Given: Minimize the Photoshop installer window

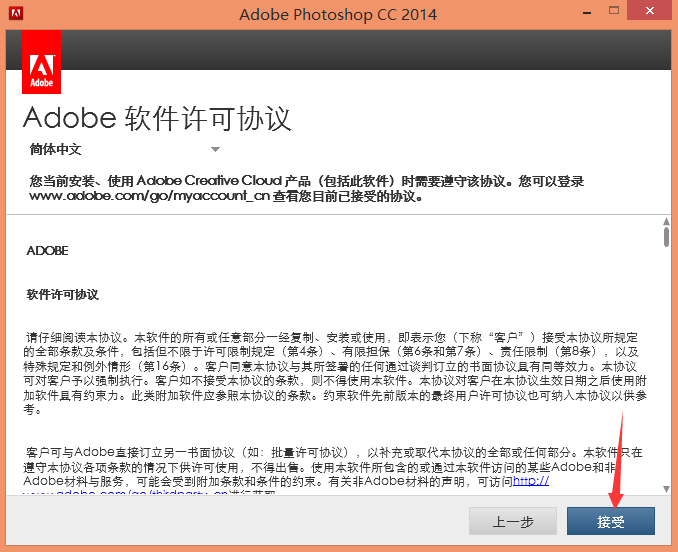Looking at the screenshot, I should point(587,13).
